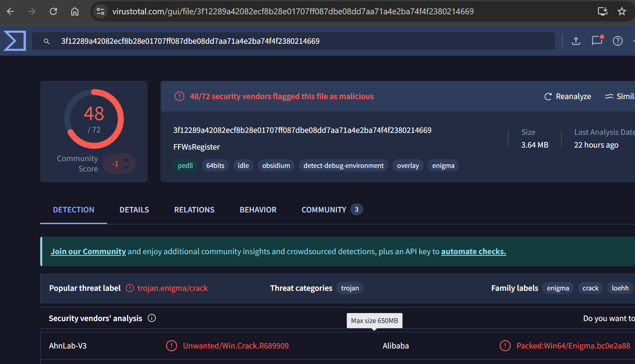
Task: Switch to the DETECTION tab
Action: 74,210
